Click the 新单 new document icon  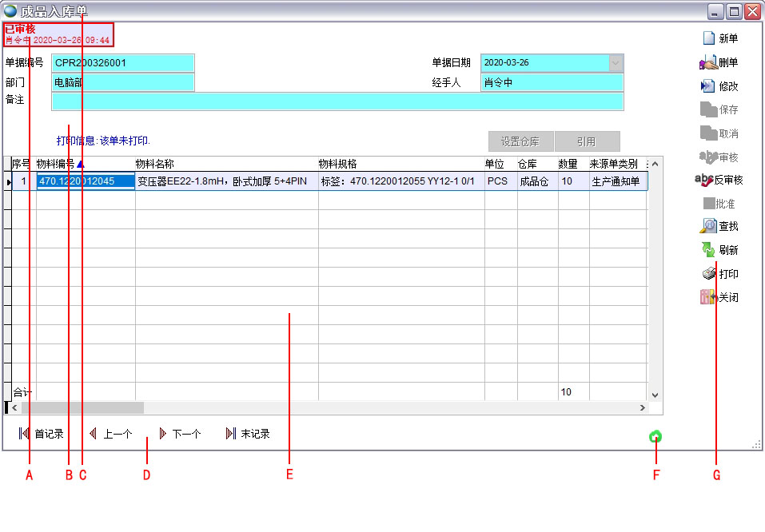(x=708, y=38)
